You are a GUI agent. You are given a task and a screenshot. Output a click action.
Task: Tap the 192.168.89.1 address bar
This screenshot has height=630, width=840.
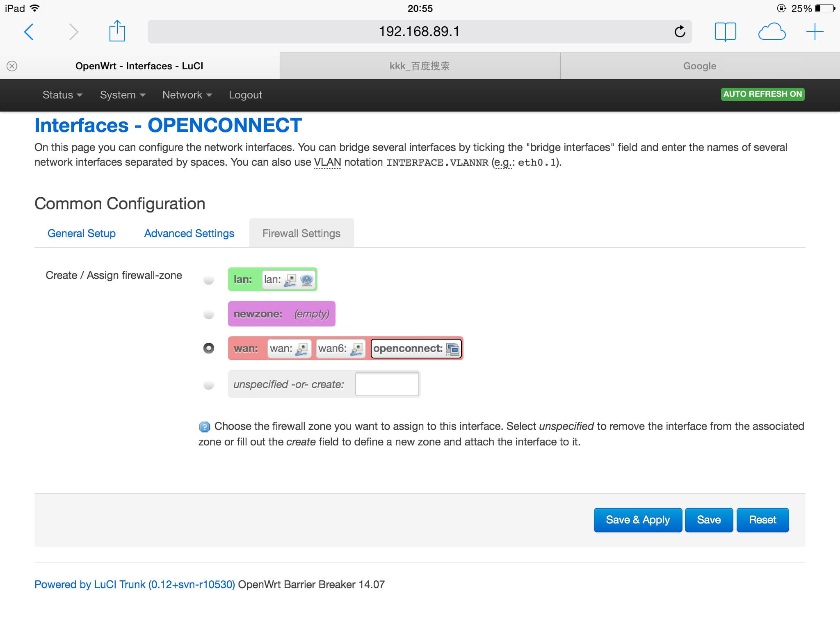pyautogui.click(x=420, y=32)
